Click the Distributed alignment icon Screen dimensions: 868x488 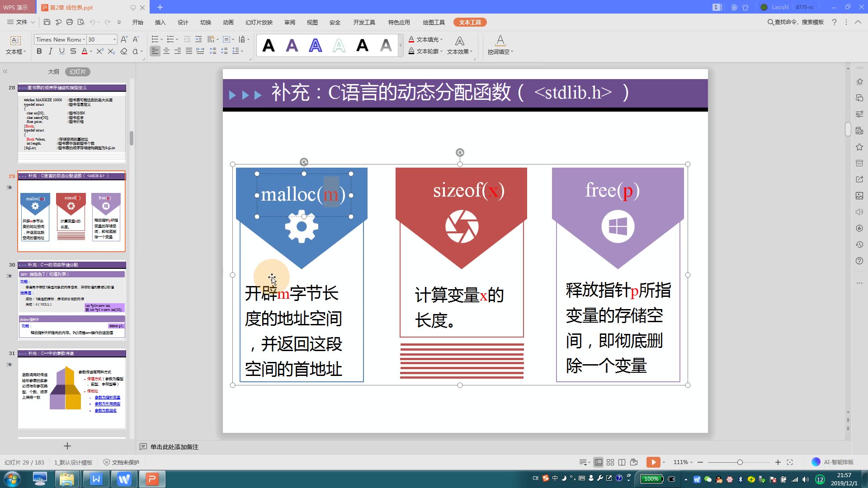click(x=200, y=51)
